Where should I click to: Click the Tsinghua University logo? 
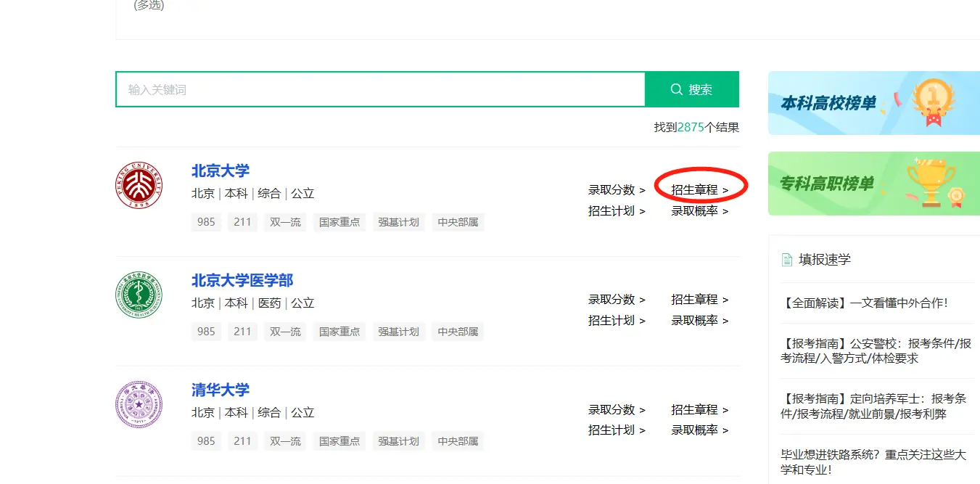point(139,404)
